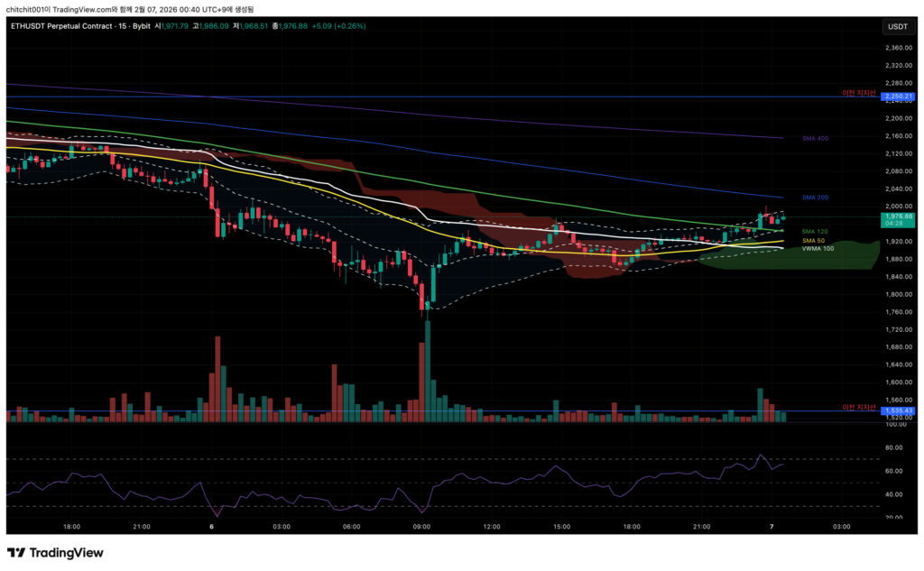Click the green SMA 120 label
924x571 pixels.
click(815, 232)
